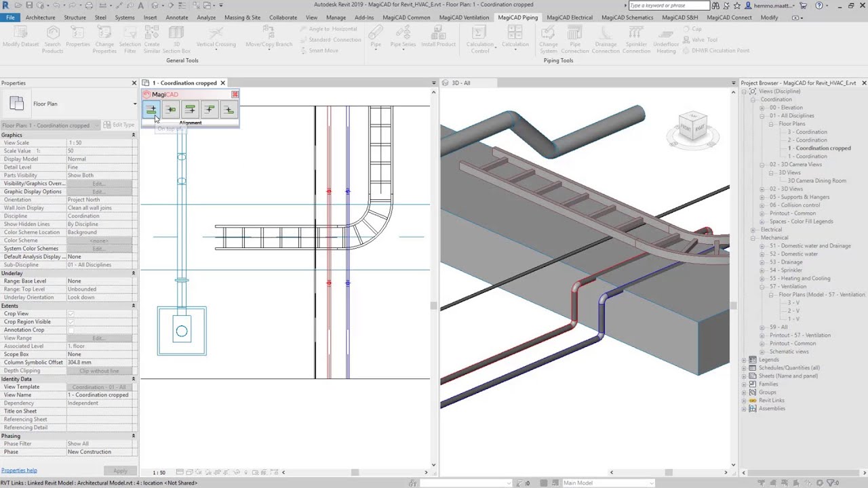Start the Pipe drawing tool
Viewport: 868px width, 488px height.
pos(376,38)
